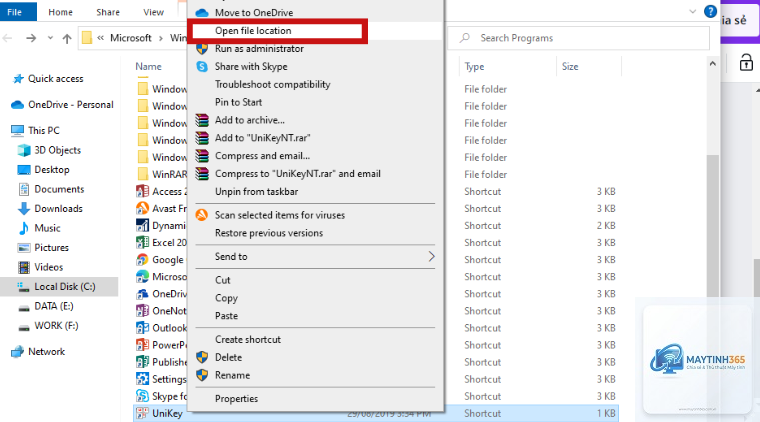Viewport: 760px width, 422px height.
Task: Expand the ribbon with the chevron
Action: click(693, 12)
